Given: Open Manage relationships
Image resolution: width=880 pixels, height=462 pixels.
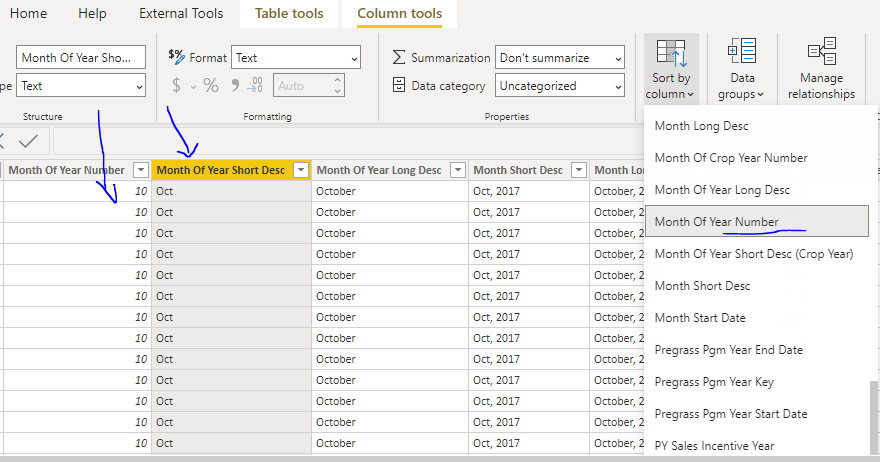Looking at the screenshot, I should click(x=821, y=69).
